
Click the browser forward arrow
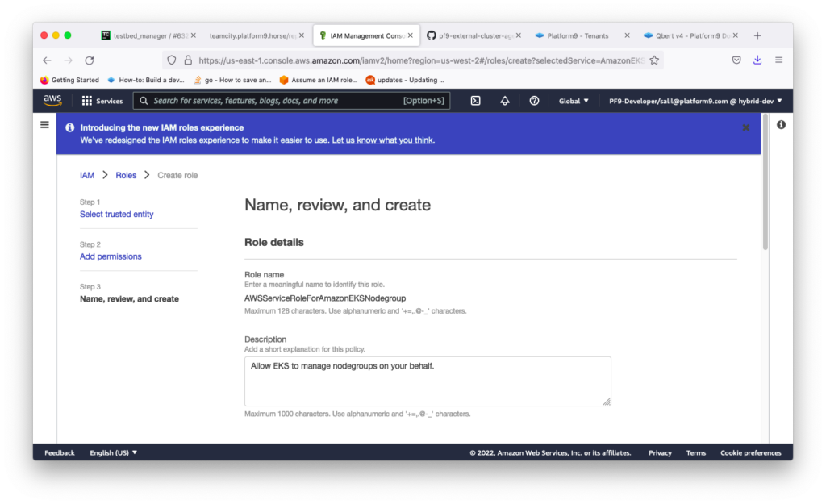(x=69, y=60)
